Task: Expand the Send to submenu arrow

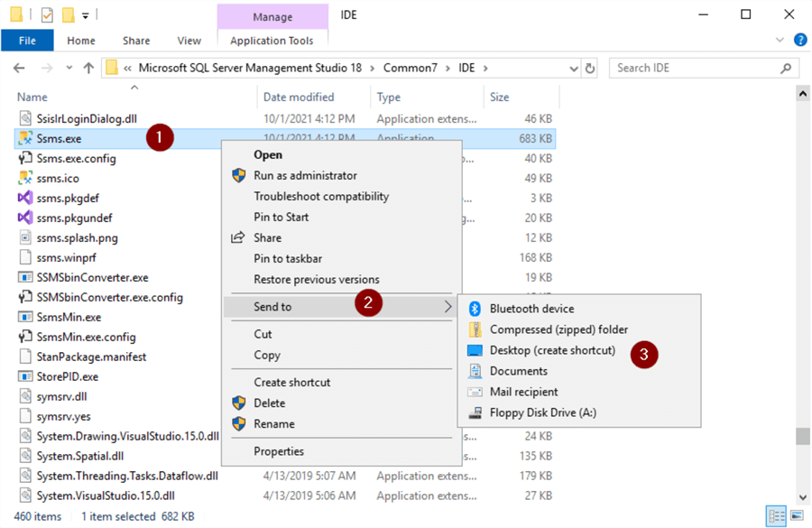Action: [448, 307]
